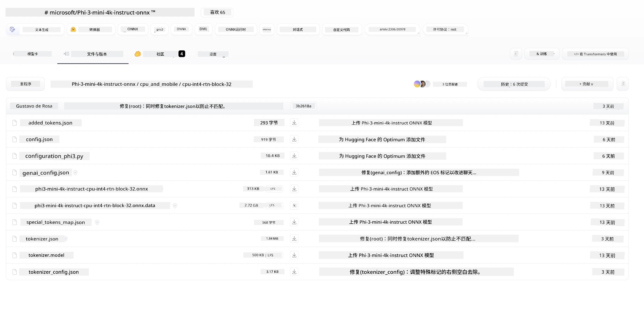
Task: Click the download icon for config.json
Action: [294, 139]
